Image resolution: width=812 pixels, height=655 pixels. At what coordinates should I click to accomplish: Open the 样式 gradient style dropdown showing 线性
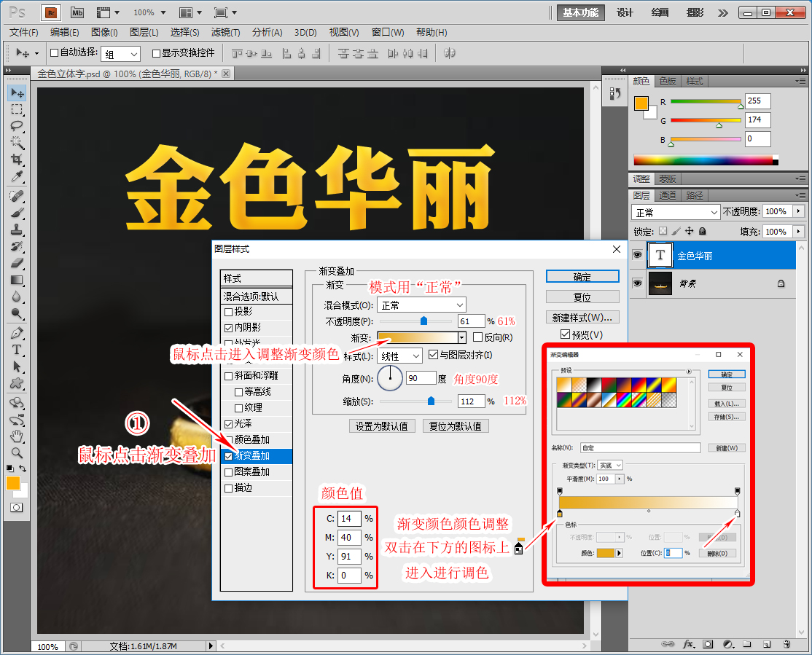[x=399, y=355]
